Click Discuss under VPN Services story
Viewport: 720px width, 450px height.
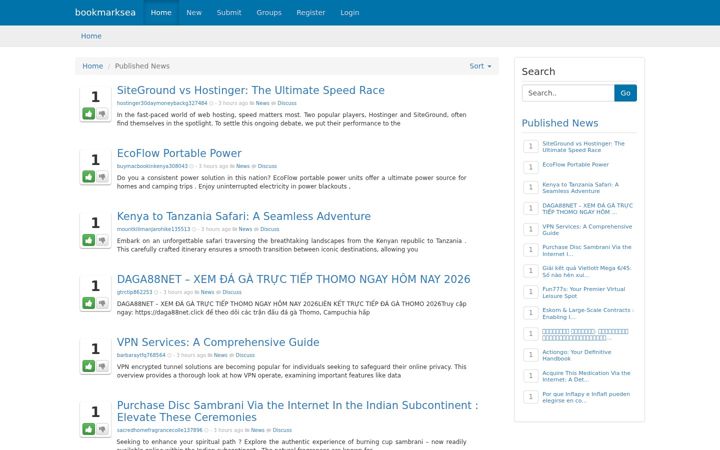(x=245, y=355)
